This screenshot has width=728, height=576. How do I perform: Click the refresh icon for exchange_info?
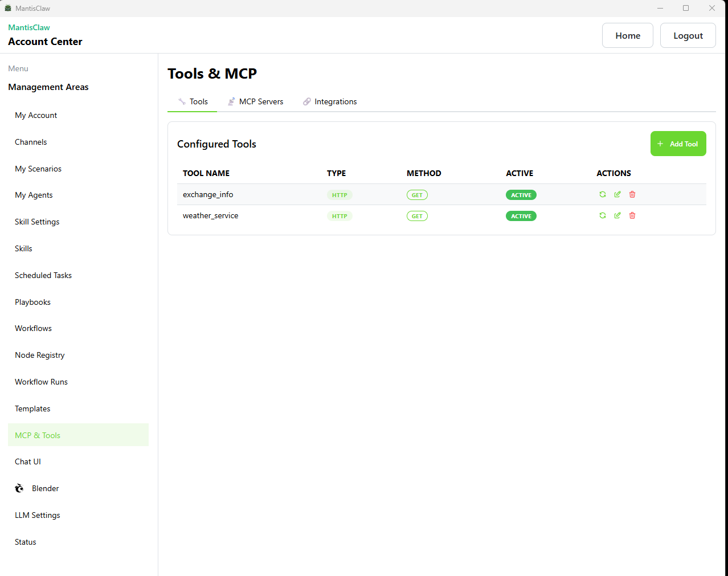point(603,194)
